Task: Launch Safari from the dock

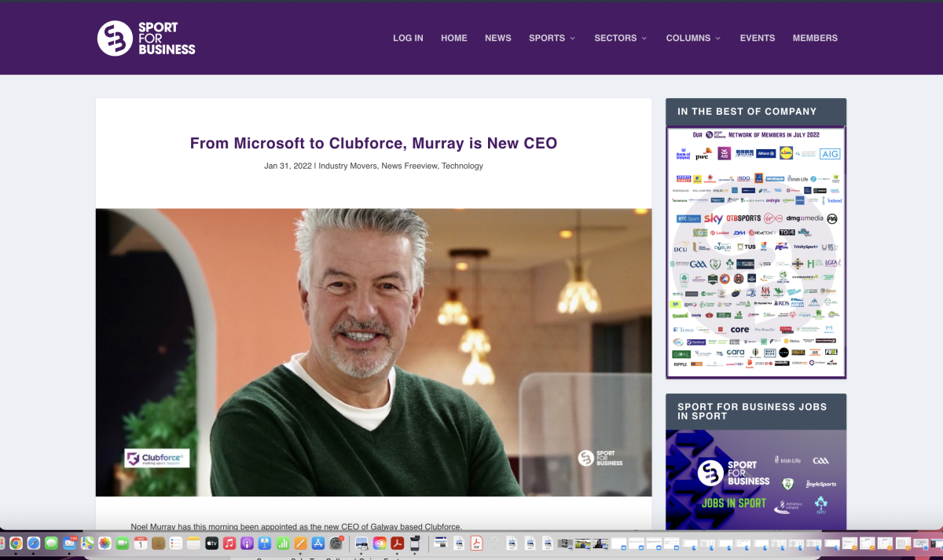Action: point(33,543)
